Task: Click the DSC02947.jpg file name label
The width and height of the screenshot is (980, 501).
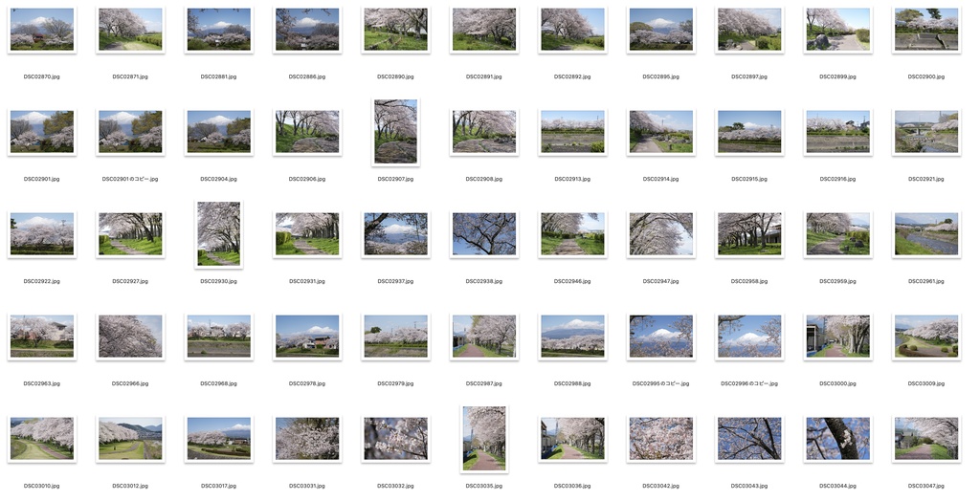Action: click(x=660, y=282)
